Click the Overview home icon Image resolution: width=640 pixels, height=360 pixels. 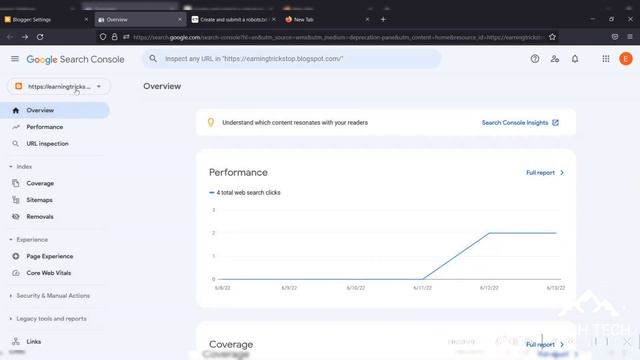pyautogui.click(x=16, y=110)
